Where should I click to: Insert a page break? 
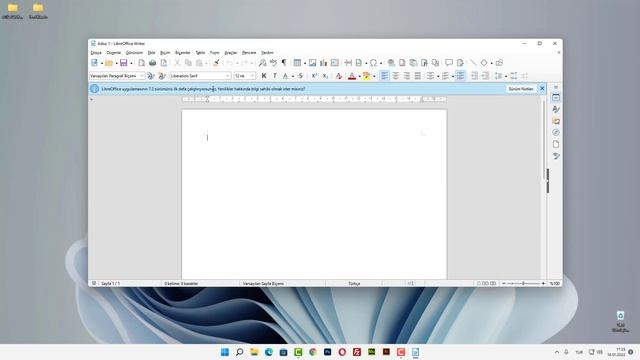coord(348,63)
